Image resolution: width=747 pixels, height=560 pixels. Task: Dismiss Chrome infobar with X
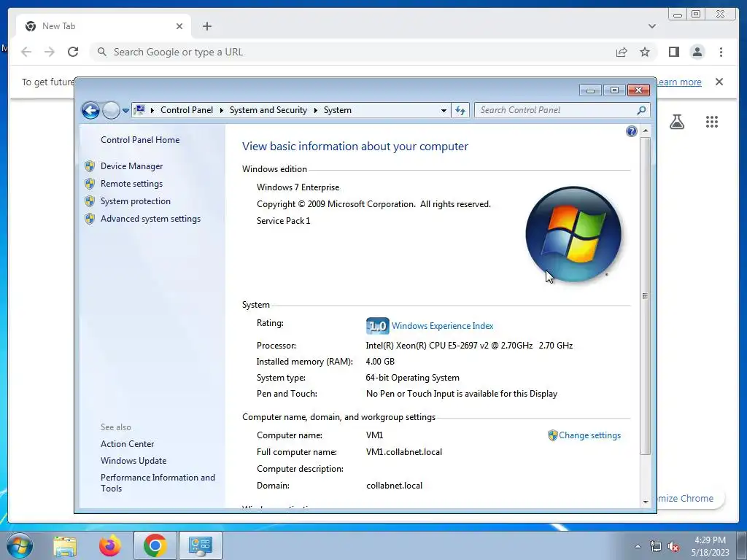(x=719, y=82)
